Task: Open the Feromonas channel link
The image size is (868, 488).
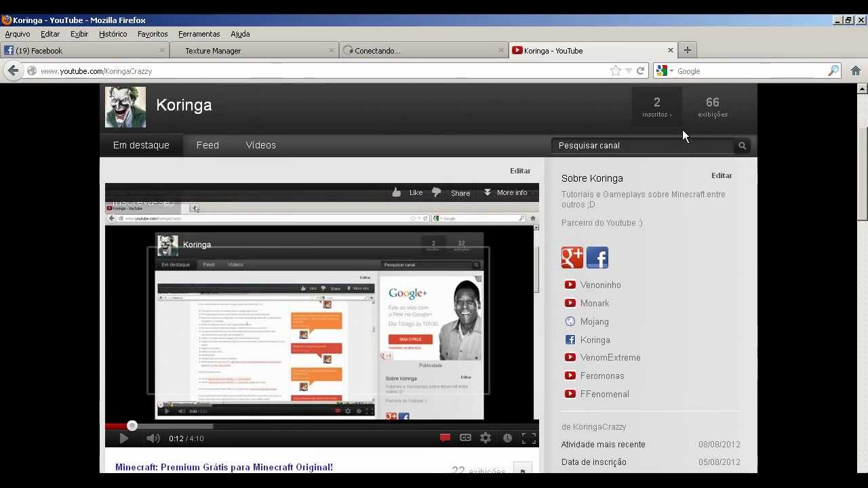Action: point(602,376)
